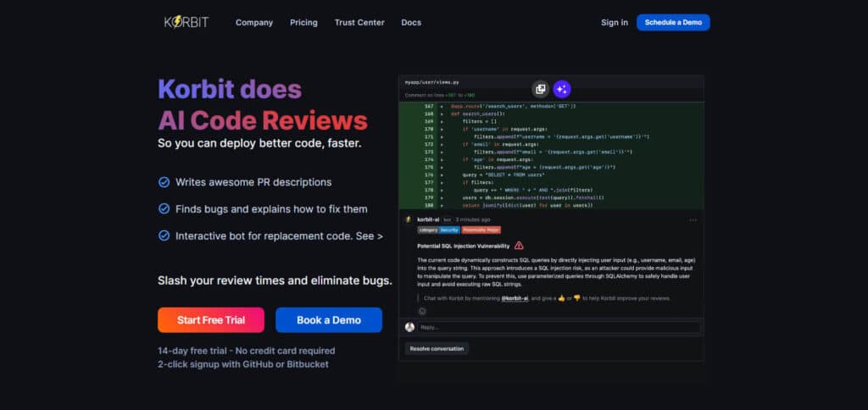Click the checkmark beside Finds bugs and explains
This screenshot has height=410, width=868.
pyautogui.click(x=164, y=208)
